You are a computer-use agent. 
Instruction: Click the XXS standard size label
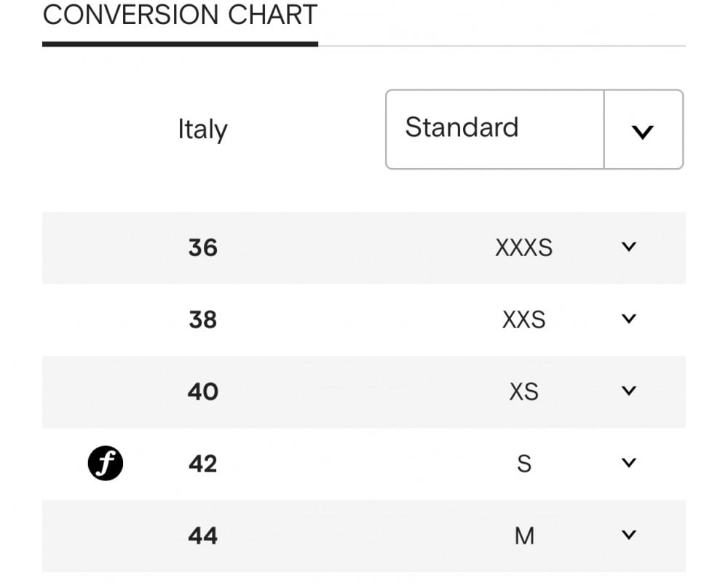(x=523, y=319)
